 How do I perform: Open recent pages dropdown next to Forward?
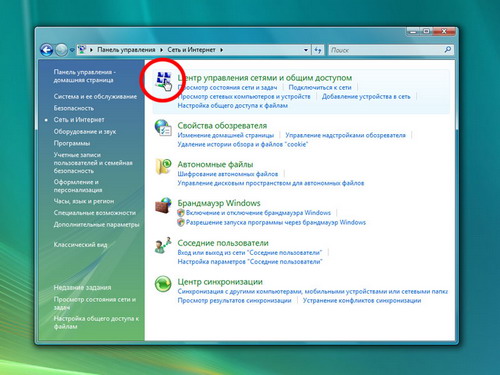click(x=72, y=50)
